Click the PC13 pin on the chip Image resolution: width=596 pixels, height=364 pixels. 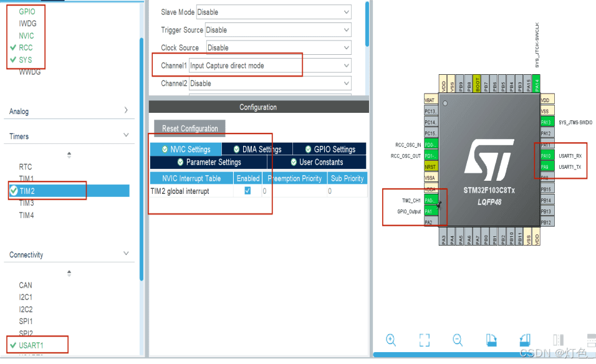click(431, 112)
